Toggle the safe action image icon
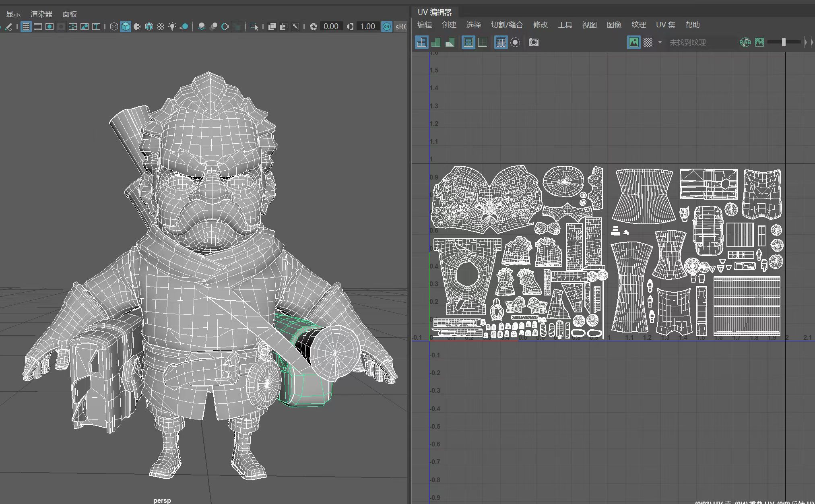 [x=85, y=27]
